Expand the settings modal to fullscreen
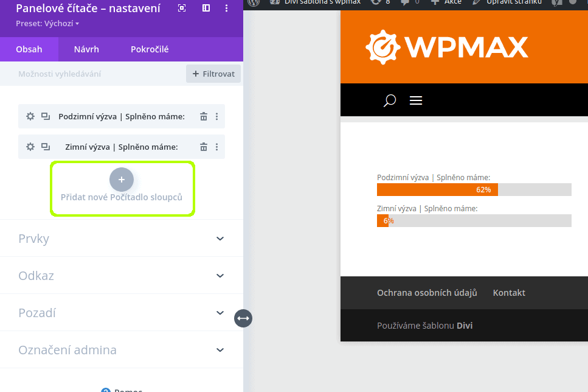The width and height of the screenshot is (588, 392). coord(182,8)
